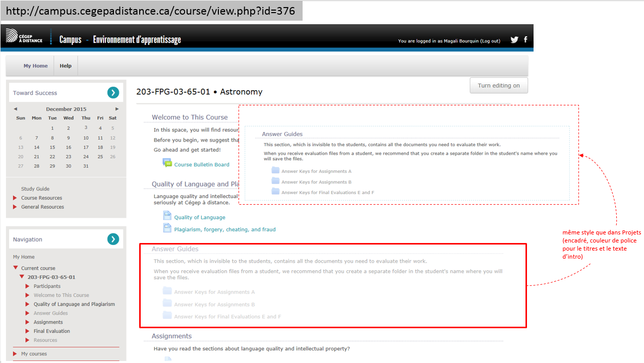The image size is (644, 363).
Task: Collapse the Current course tree node
Action: [16, 268]
